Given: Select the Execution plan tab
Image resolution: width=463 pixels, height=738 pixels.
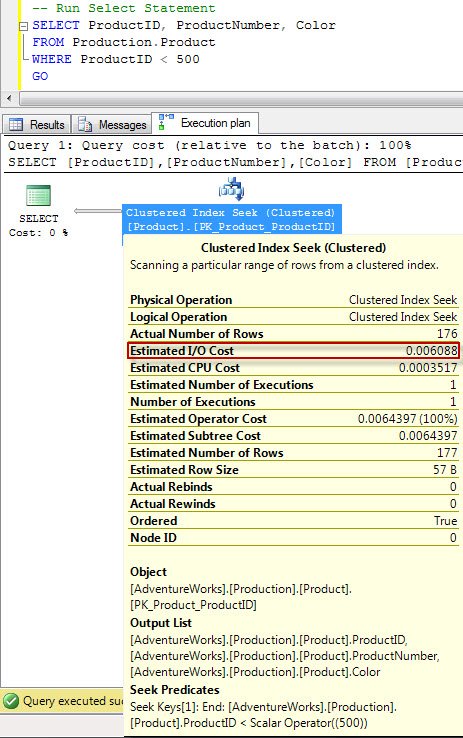Looking at the screenshot, I should click(205, 123).
